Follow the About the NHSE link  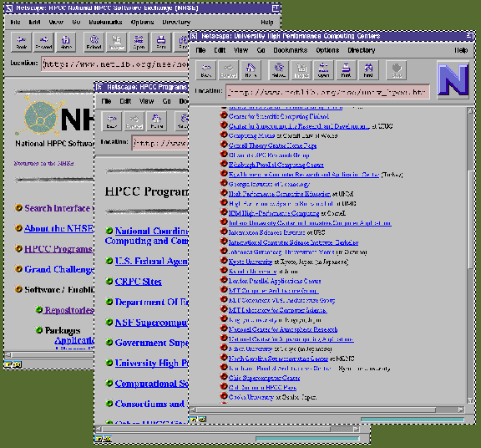59,228
